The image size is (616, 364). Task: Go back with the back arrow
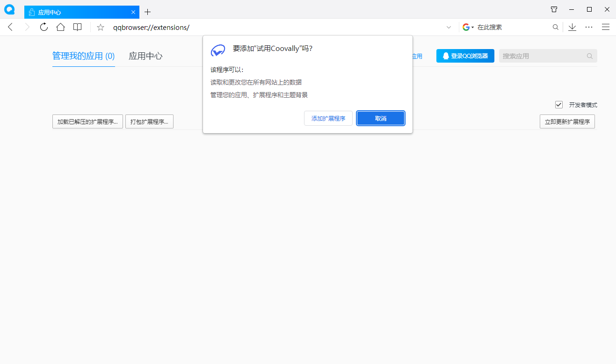[x=11, y=27]
